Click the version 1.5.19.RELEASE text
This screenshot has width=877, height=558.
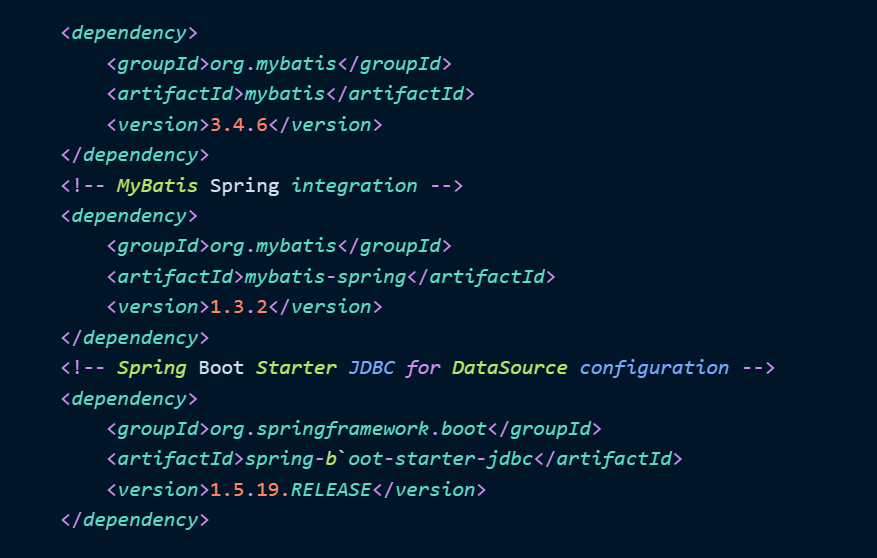click(x=290, y=490)
